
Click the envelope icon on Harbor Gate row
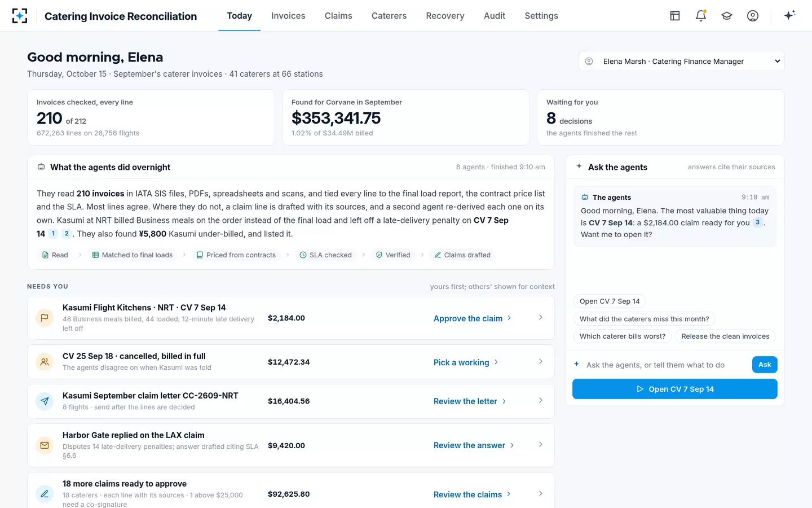(x=45, y=445)
